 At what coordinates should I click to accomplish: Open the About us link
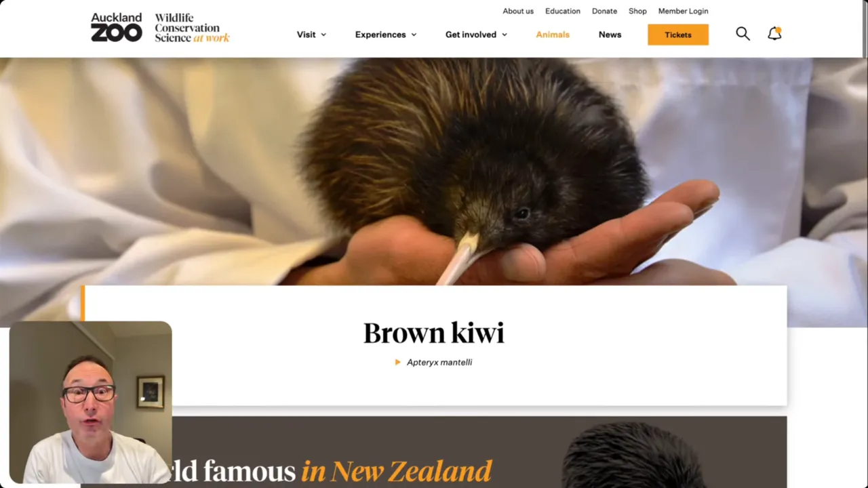point(518,11)
